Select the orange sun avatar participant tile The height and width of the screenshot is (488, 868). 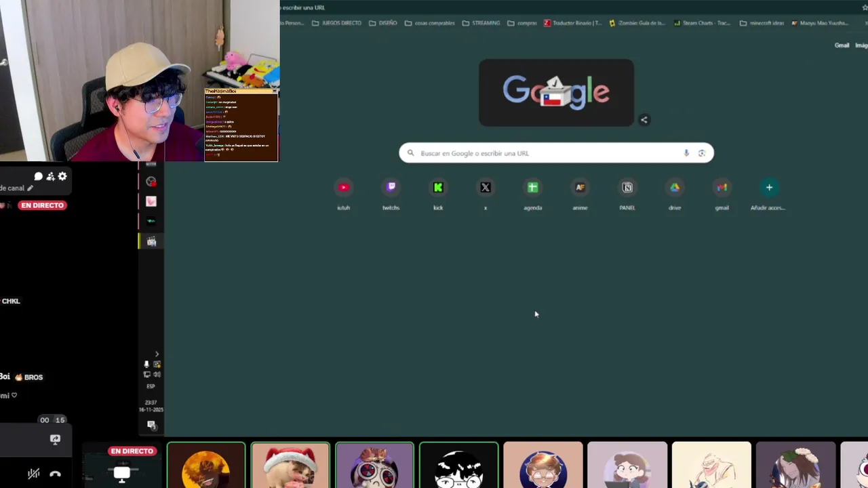tap(206, 466)
